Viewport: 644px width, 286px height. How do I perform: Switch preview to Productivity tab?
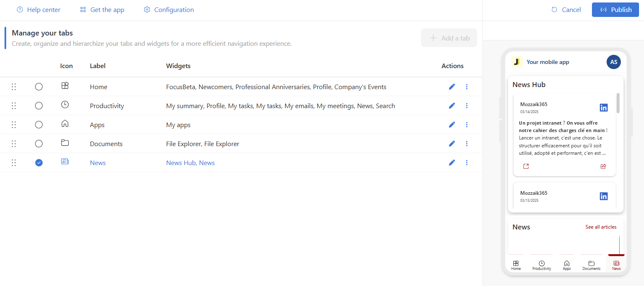(x=542, y=265)
